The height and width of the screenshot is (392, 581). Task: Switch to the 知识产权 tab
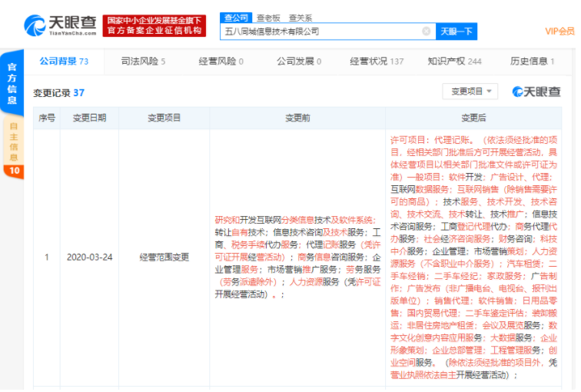point(454,61)
